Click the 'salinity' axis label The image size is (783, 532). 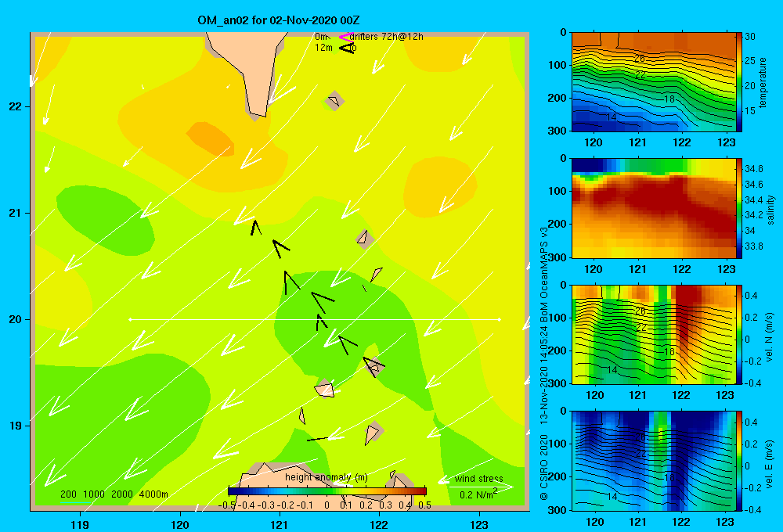(770, 210)
